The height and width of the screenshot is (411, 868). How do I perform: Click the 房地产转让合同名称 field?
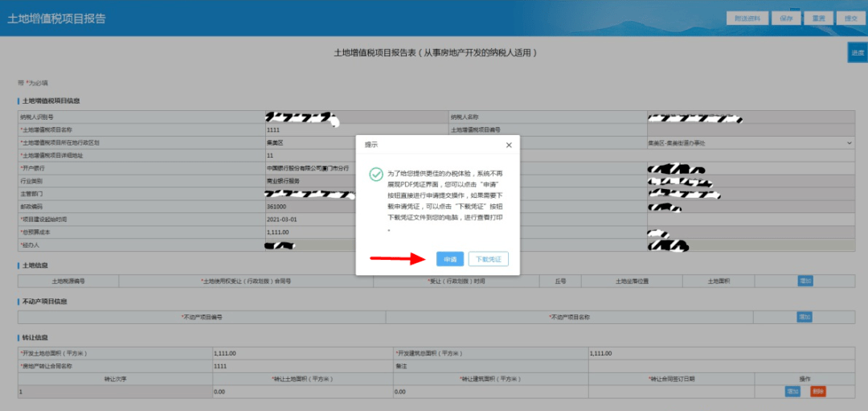pos(303,366)
